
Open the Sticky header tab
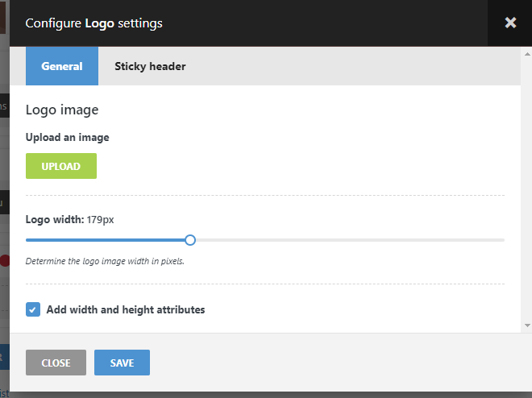click(x=150, y=66)
